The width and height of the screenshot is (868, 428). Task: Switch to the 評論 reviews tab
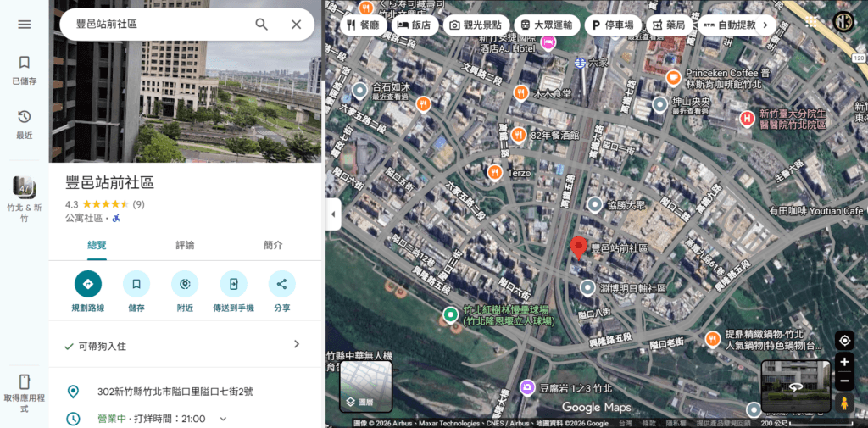point(185,245)
